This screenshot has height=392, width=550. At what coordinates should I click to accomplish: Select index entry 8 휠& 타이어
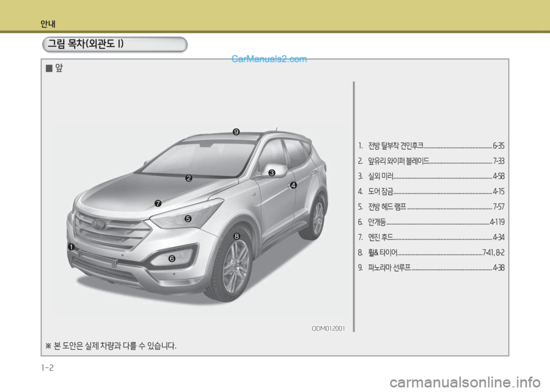coord(431,252)
